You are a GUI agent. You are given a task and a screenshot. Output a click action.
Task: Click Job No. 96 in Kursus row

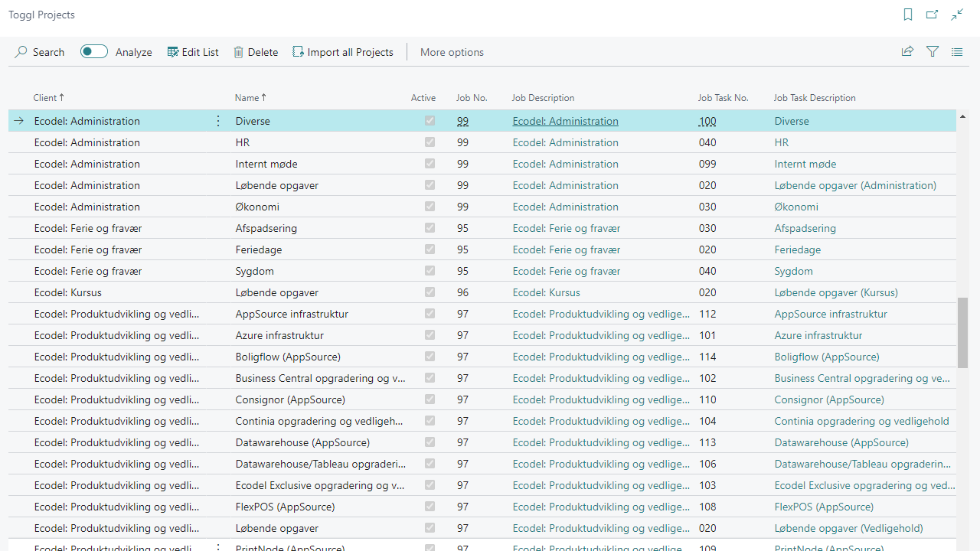point(462,292)
